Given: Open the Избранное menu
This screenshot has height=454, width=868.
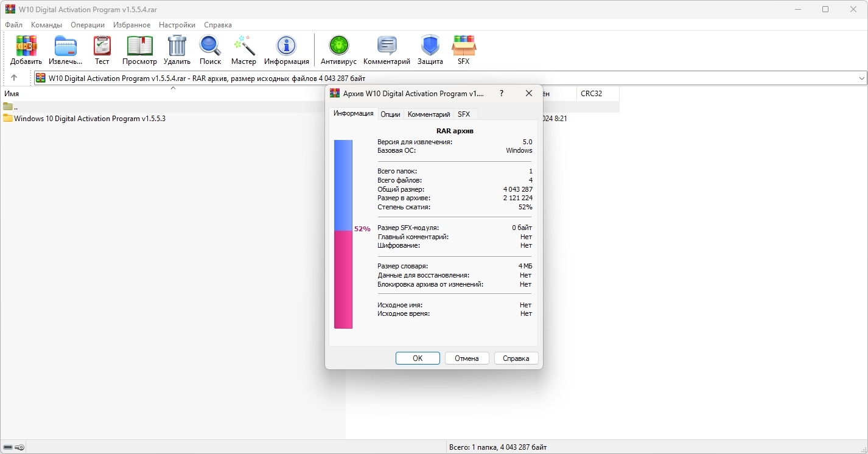Looking at the screenshot, I should click(x=131, y=25).
